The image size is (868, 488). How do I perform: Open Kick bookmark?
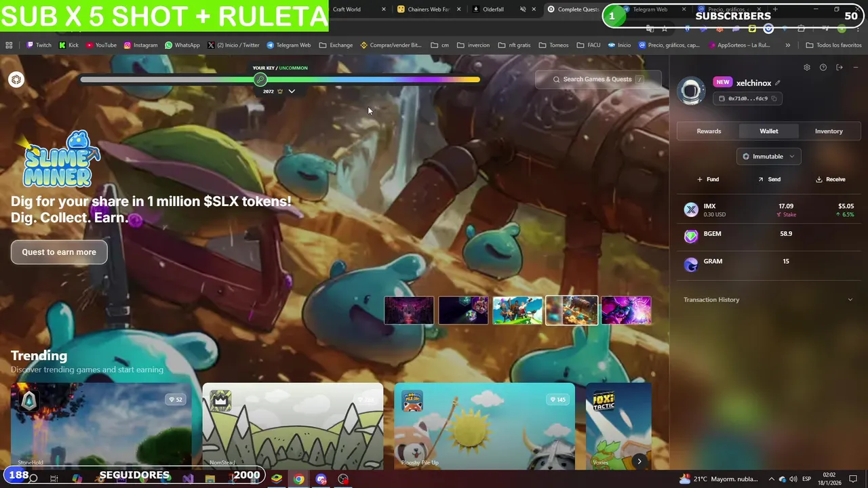click(68, 45)
